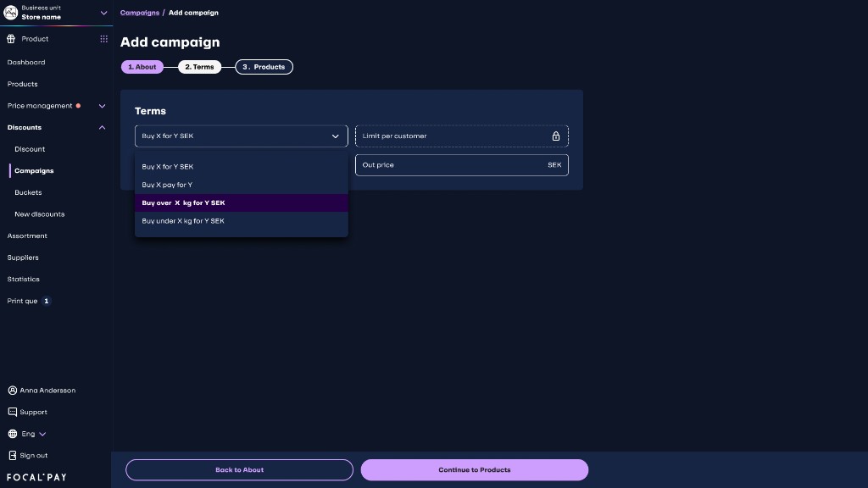Viewport: 868px width, 488px height.
Task: Click the Limit per customer field
Action: (x=462, y=136)
